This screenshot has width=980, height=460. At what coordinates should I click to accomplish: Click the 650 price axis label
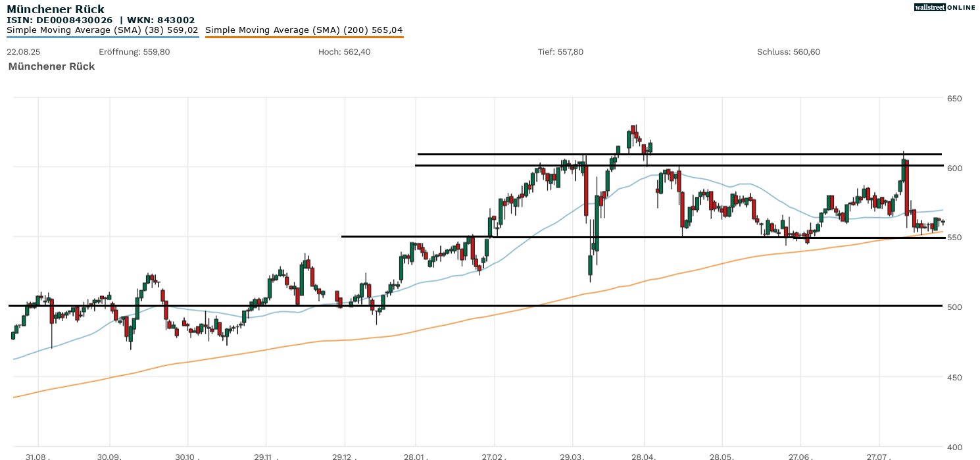tap(954, 99)
